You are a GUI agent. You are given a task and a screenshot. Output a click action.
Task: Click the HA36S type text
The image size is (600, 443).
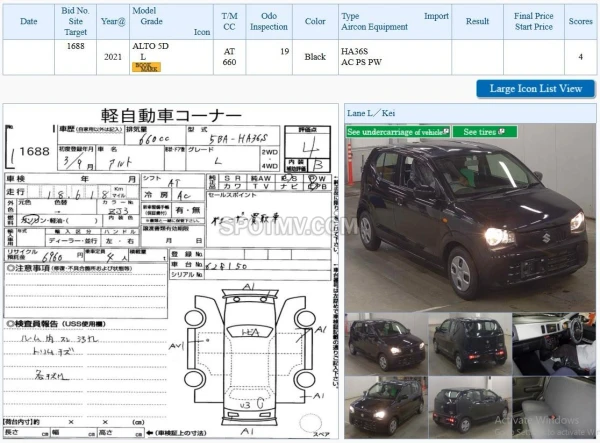click(x=354, y=51)
